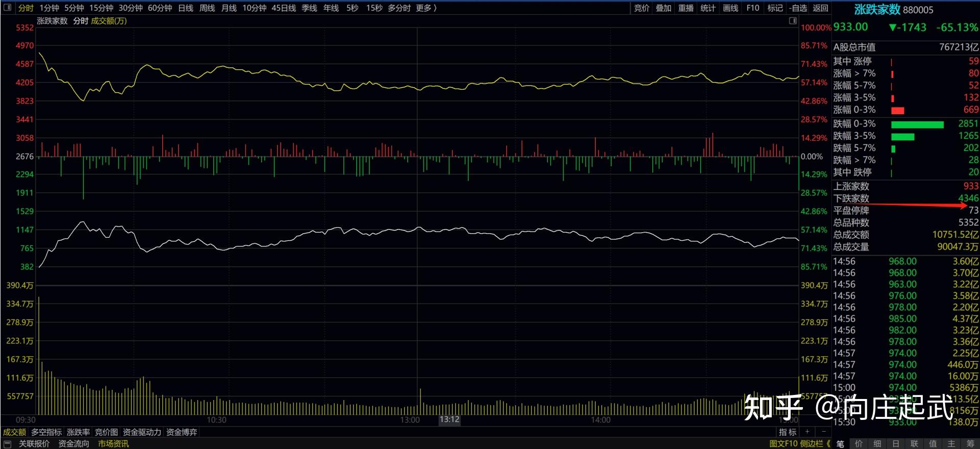
Task: Select the 笔 tab in side panel
Action: [x=841, y=444]
